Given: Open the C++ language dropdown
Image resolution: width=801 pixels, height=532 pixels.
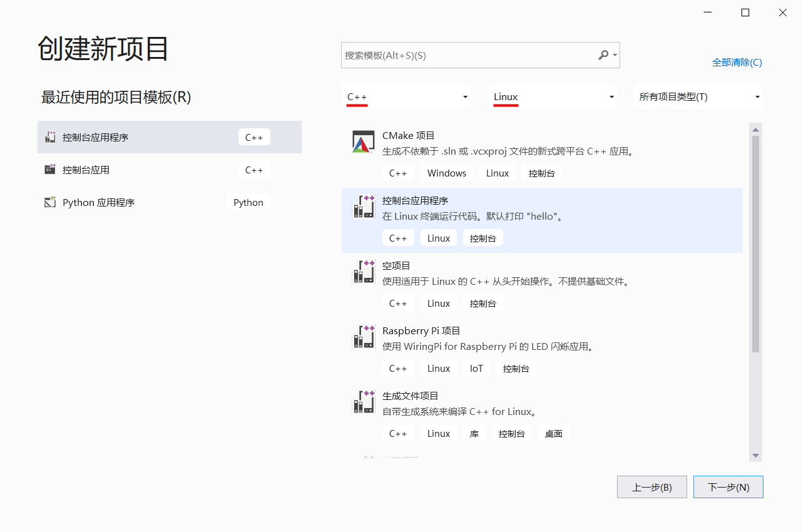Looking at the screenshot, I should (406, 96).
